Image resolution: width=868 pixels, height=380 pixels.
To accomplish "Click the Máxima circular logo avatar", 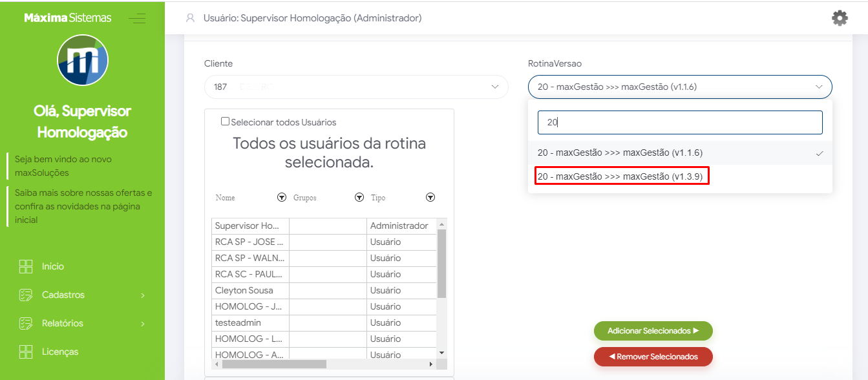I will tap(83, 60).
